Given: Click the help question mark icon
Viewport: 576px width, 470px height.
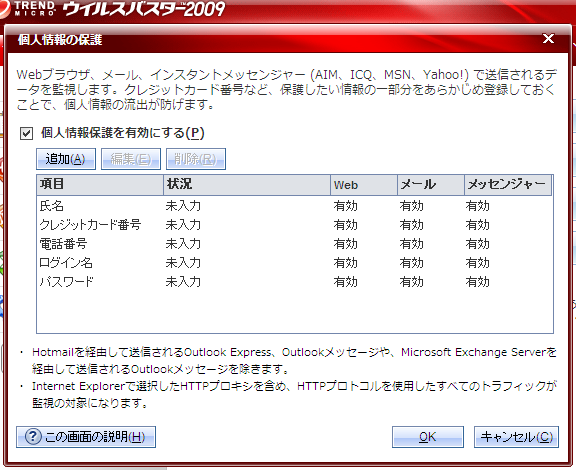Looking at the screenshot, I should coord(33,437).
